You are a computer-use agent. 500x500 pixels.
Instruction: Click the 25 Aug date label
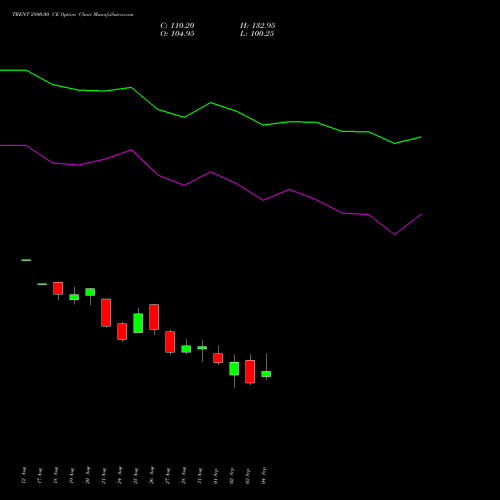coord(135,475)
